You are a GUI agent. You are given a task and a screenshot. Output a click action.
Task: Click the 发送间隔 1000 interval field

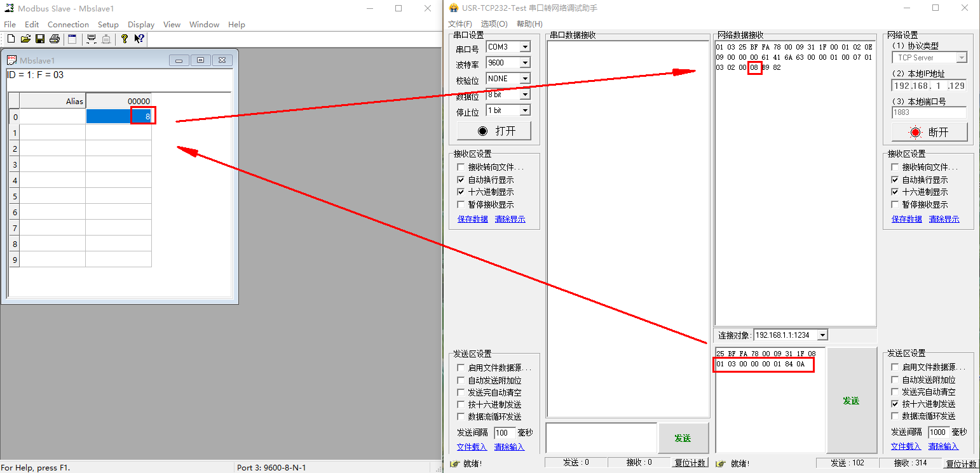pyautogui.click(x=938, y=432)
